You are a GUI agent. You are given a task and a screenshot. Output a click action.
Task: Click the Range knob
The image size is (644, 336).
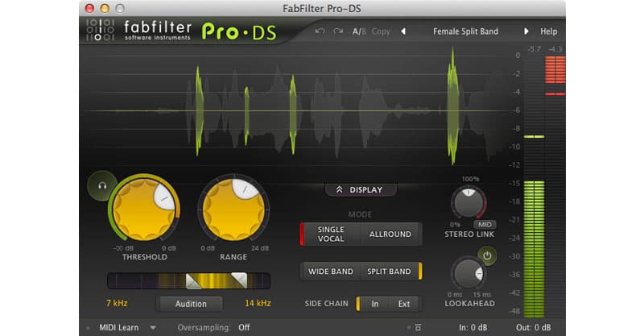click(233, 209)
